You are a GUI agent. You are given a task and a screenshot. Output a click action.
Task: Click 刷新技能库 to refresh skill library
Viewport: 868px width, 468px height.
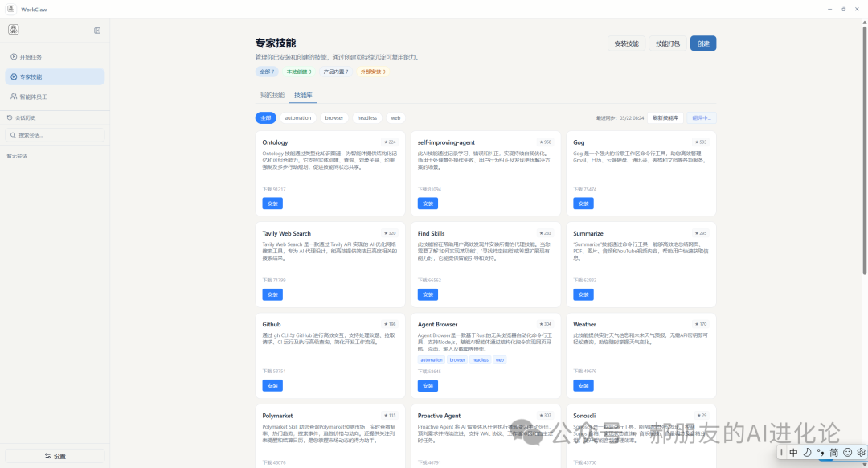[665, 117]
